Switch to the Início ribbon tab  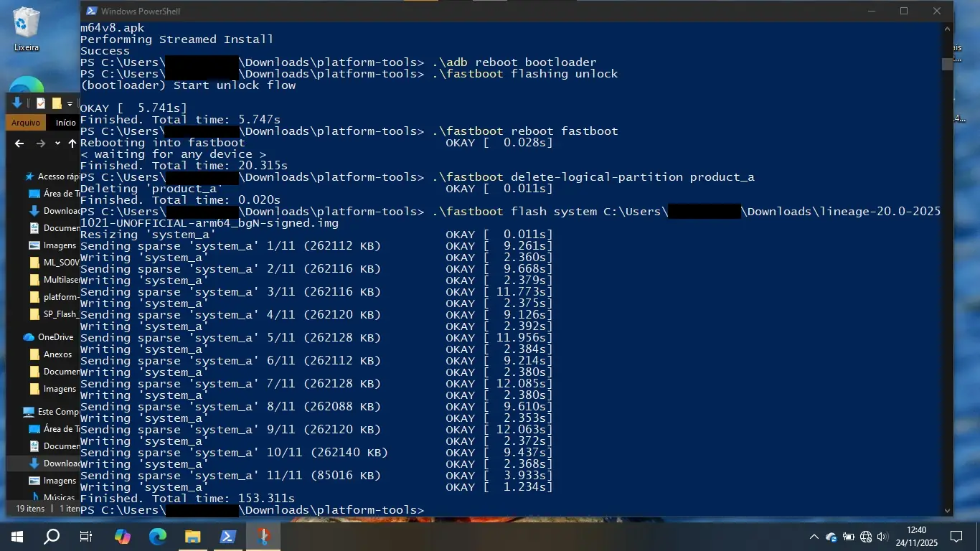(x=65, y=123)
